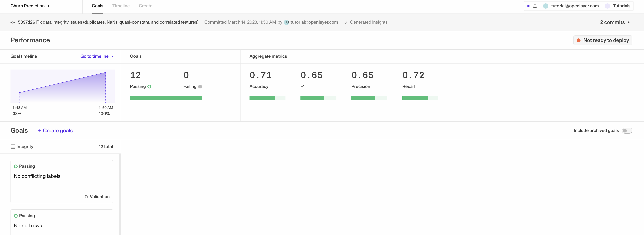Click the green Passing circle icon under 12
Viewport: 644px width, 235px height.
coord(149,87)
